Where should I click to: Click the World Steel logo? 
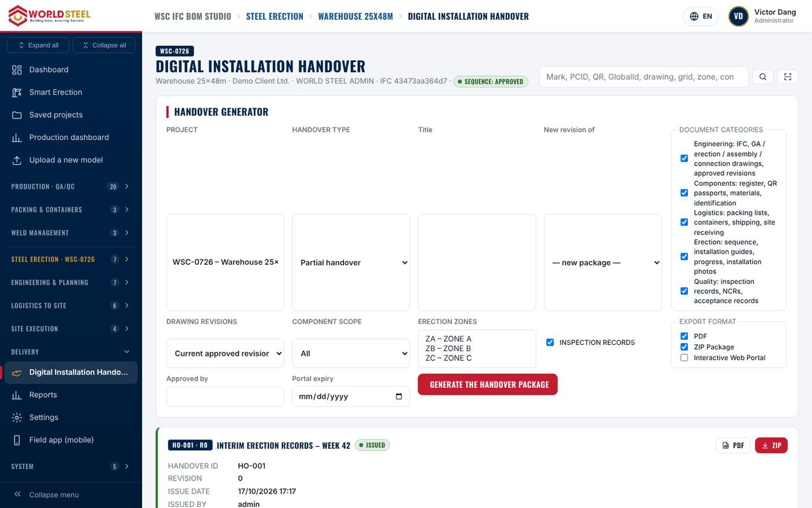49,15
